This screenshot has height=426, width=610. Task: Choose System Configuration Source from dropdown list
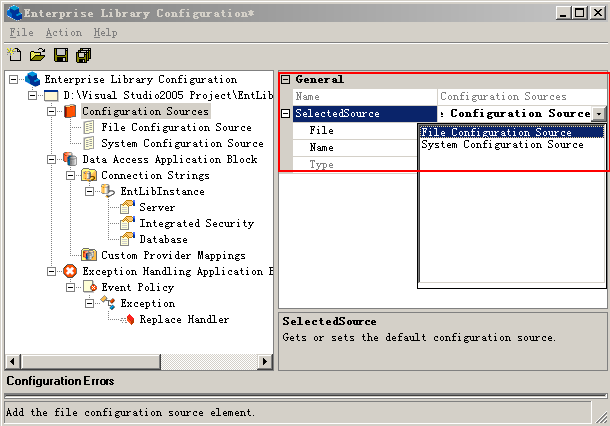click(x=502, y=145)
